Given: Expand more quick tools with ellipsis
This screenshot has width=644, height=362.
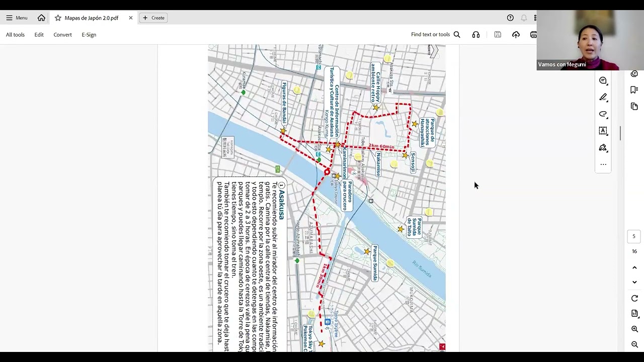Looking at the screenshot, I should click(603, 164).
